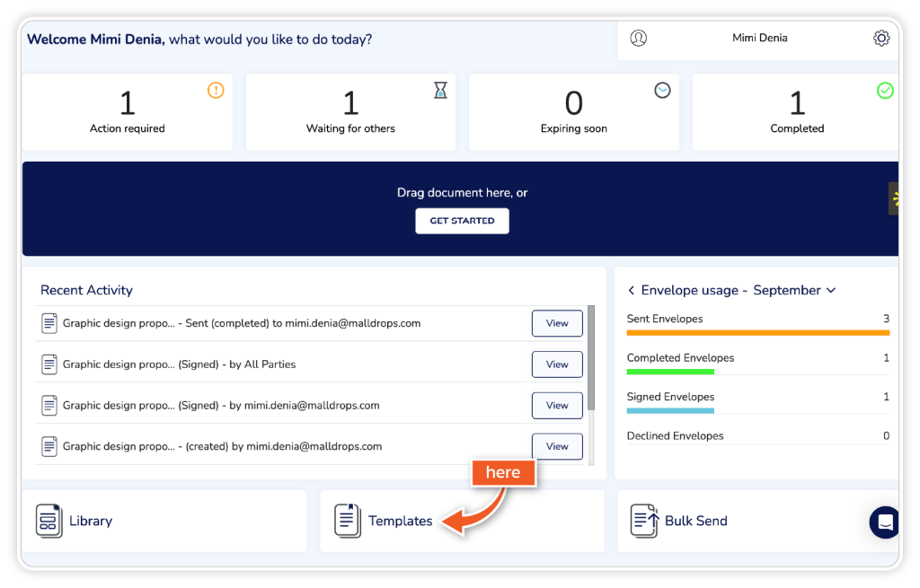This screenshot has width=920, height=588.
Task: Click the orange Sent Envelopes progress bar
Action: coord(757,332)
